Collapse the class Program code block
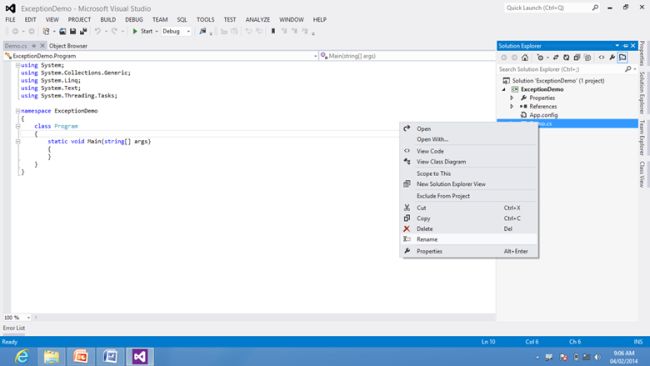Image resolution: width=650 pixels, height=366 pixels. point(18,126)
